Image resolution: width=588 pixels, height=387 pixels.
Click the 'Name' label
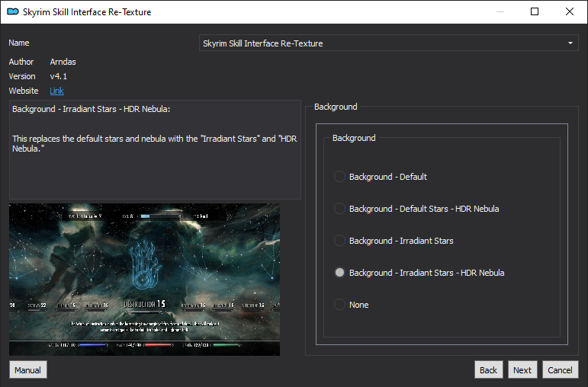19,43
